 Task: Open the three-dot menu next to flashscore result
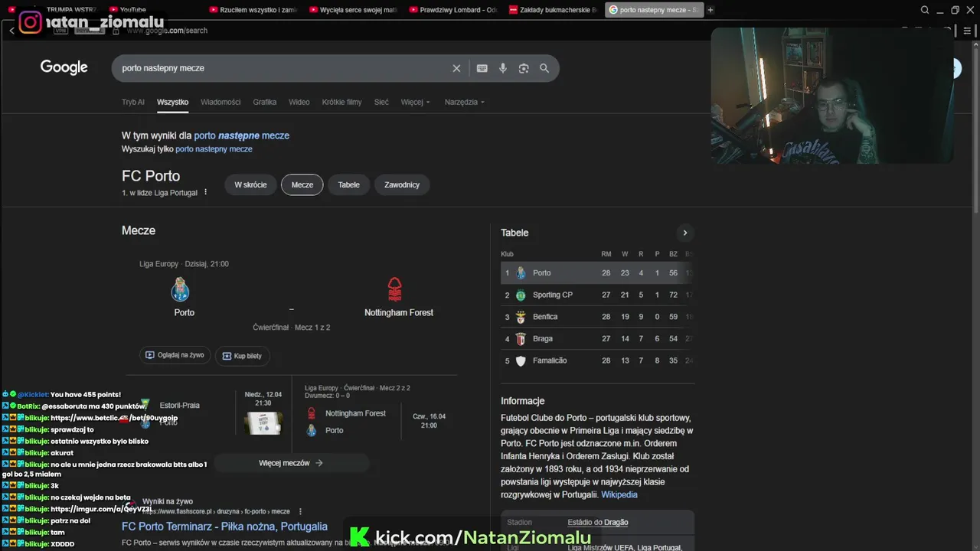300,511
